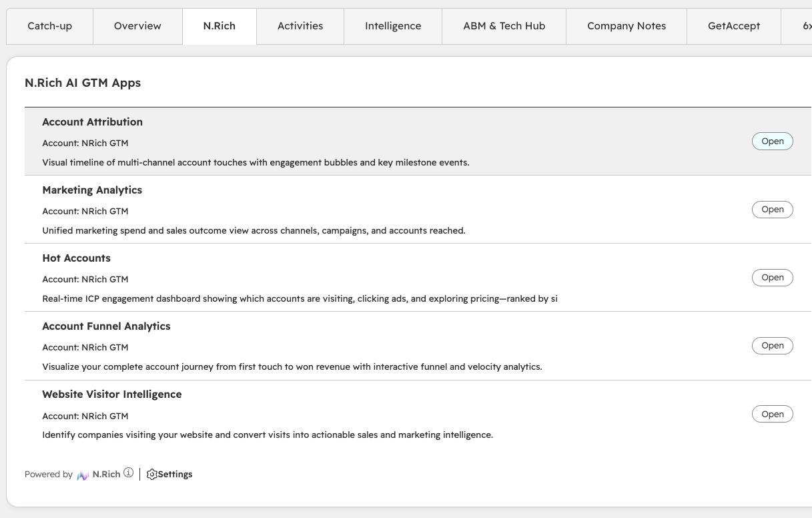
Task: Click the Real-time ICP engagement description
Action: point(300,298)
